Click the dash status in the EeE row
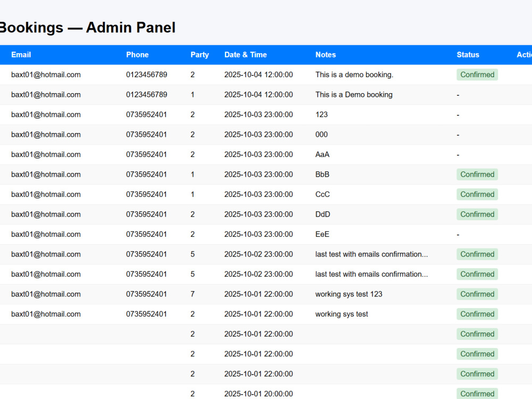Image resolution: width=532 pixels, height=399 pixels. (x=458, y=235)
